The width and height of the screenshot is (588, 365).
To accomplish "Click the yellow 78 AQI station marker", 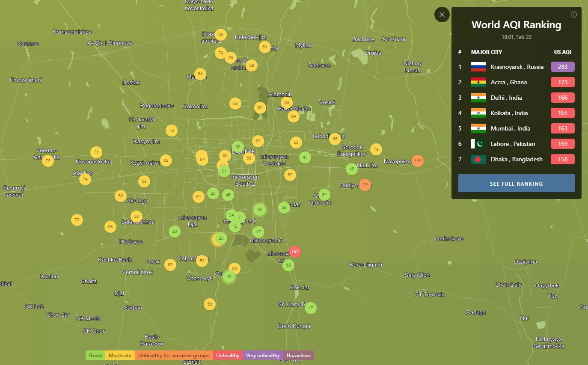I will coord(48,161).
